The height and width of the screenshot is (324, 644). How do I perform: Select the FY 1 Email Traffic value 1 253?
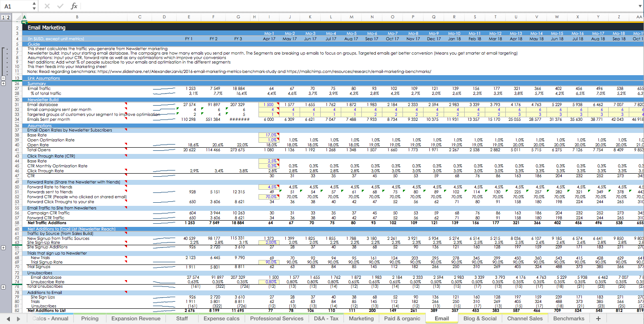pos(189,89)
